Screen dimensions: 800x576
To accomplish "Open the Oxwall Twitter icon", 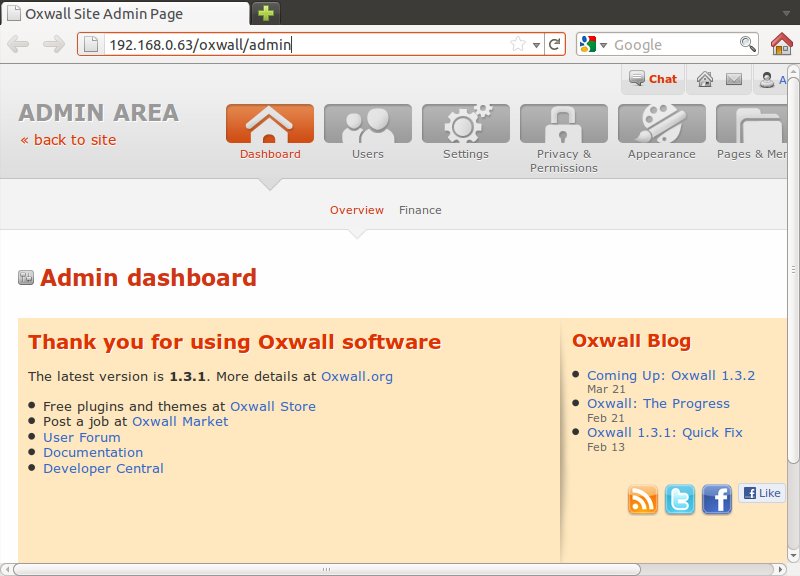I will coord(680,499).
